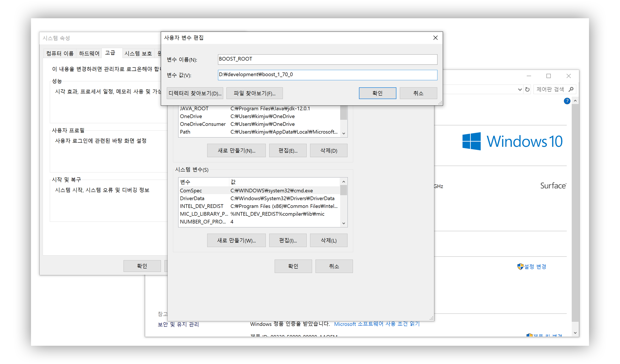The image size is (620, 364).
Task: Open the address bar history dropdown arrow
Action: point(520,90)
